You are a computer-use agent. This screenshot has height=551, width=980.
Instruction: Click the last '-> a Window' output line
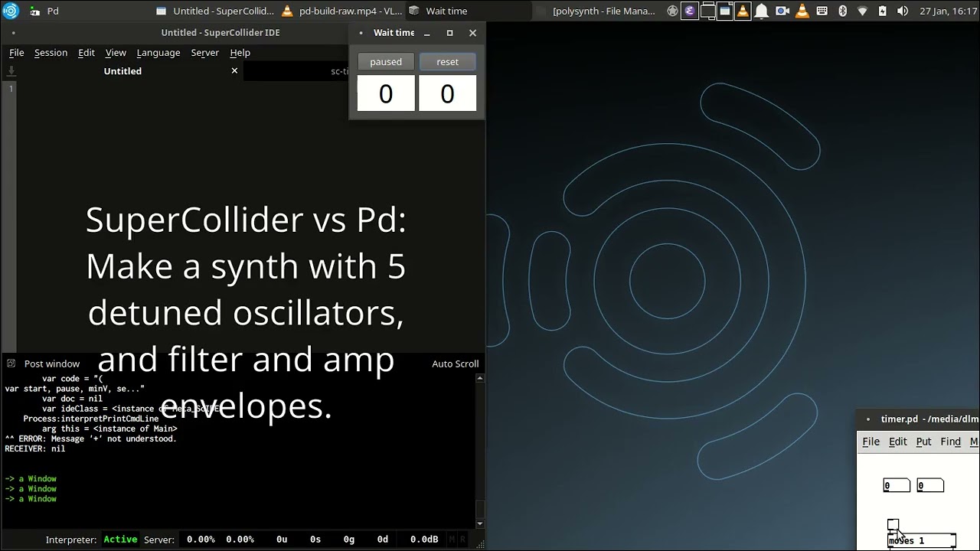pyautogui.click(x=31, y=499)
